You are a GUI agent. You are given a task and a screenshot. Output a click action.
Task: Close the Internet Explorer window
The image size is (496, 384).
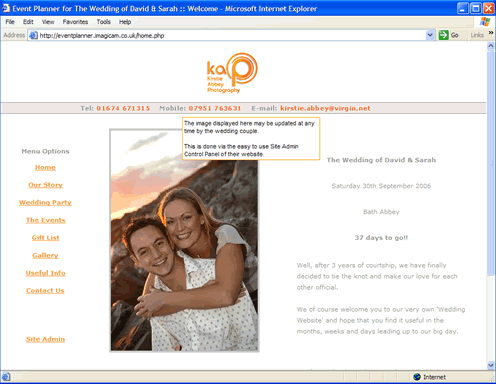pos(489,8)
